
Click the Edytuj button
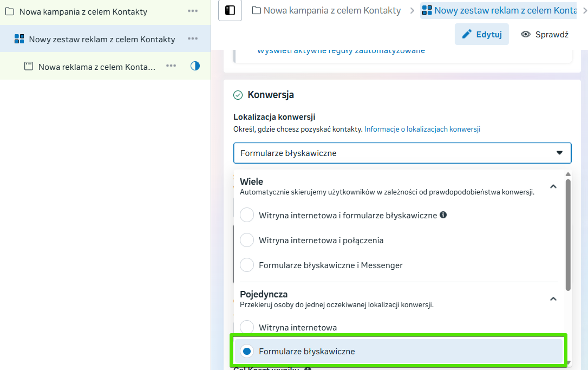click(x=481, y=35)
